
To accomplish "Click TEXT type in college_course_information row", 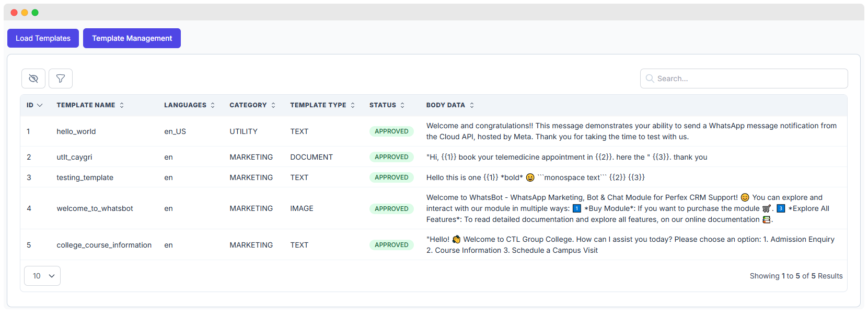I will [299, 245].
